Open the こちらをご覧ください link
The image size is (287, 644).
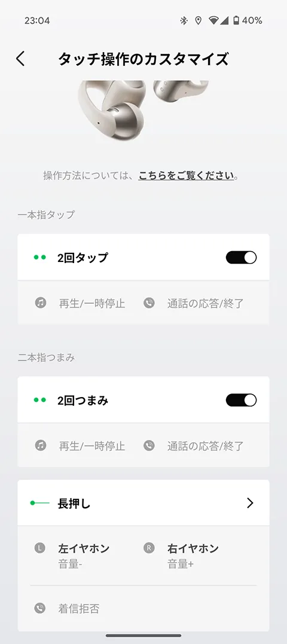tap(186, 176)
